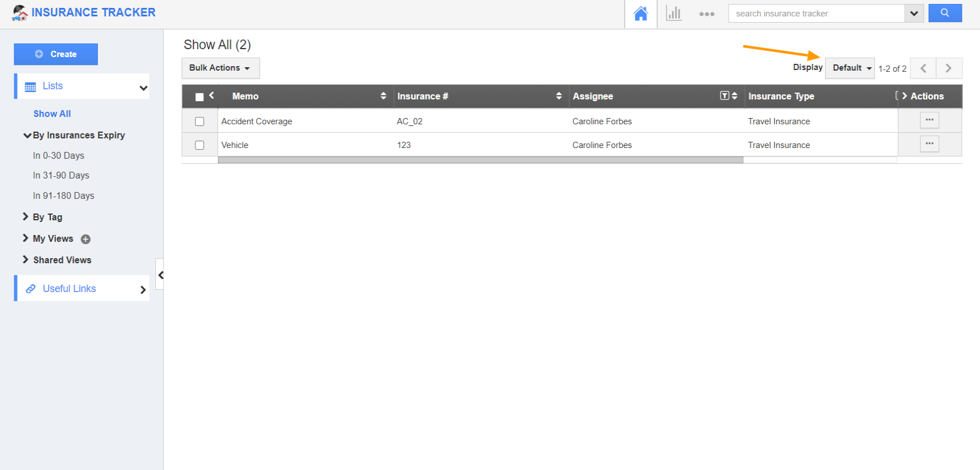
Task: Click the horizontal table scrollbar
Action: tap(480, 160)
